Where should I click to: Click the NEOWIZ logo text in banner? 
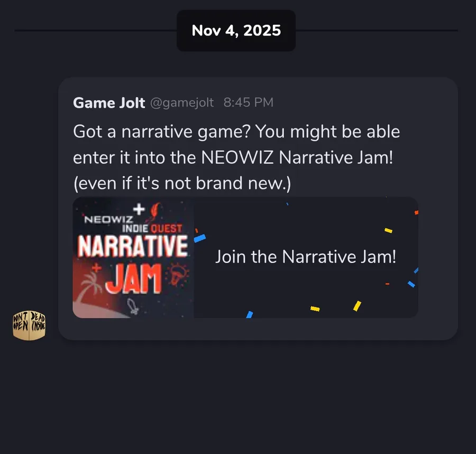tap(108, 219)
